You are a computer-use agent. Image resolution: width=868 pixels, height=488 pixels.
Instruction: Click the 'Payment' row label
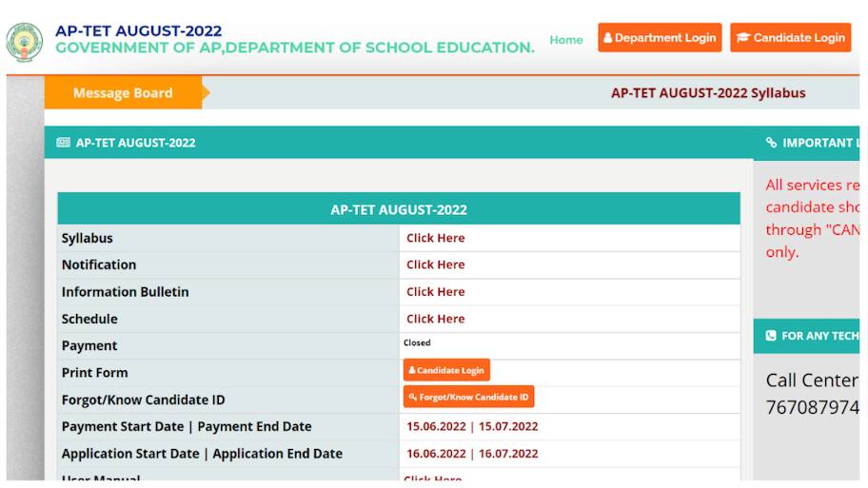(89, 346)
